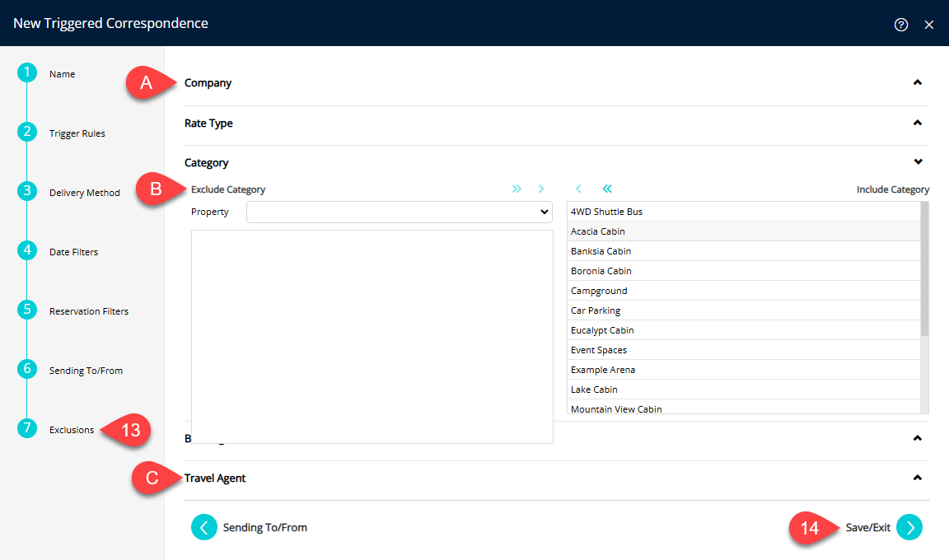Select Event Spaces in Include Category
This screenshot has height=560, width=949.
pyautogui.click(x=743, y=350)
